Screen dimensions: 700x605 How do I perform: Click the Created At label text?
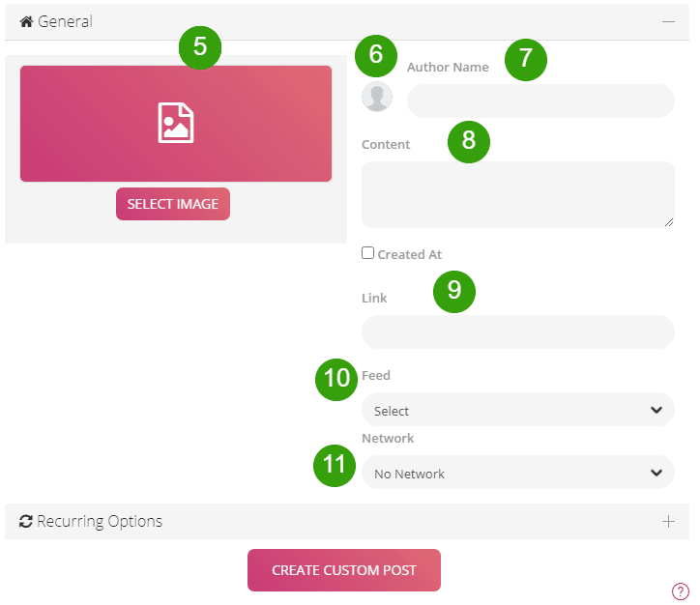(x=409, y=254)
